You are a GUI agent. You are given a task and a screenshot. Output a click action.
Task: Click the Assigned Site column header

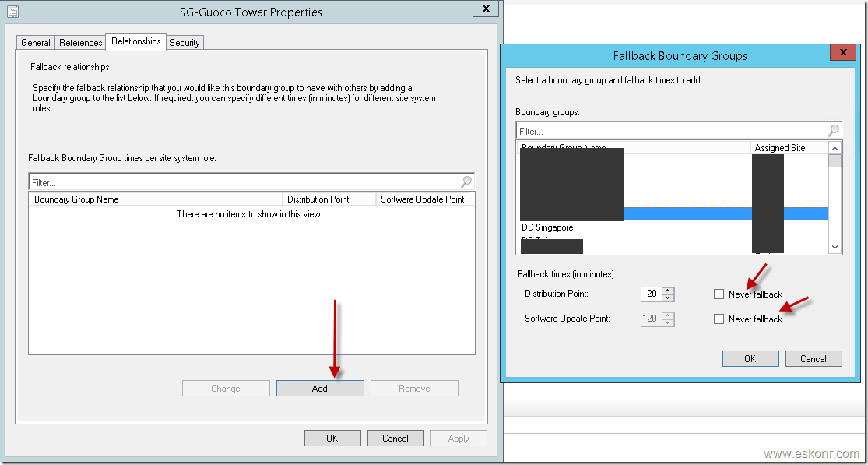point(788,147)
